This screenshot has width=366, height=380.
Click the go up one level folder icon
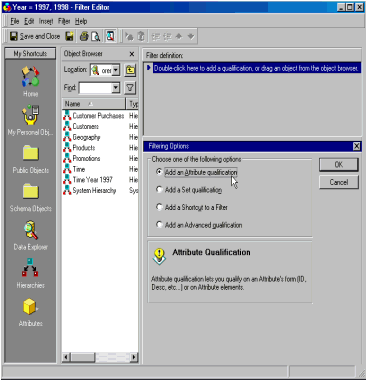point(130,70)
